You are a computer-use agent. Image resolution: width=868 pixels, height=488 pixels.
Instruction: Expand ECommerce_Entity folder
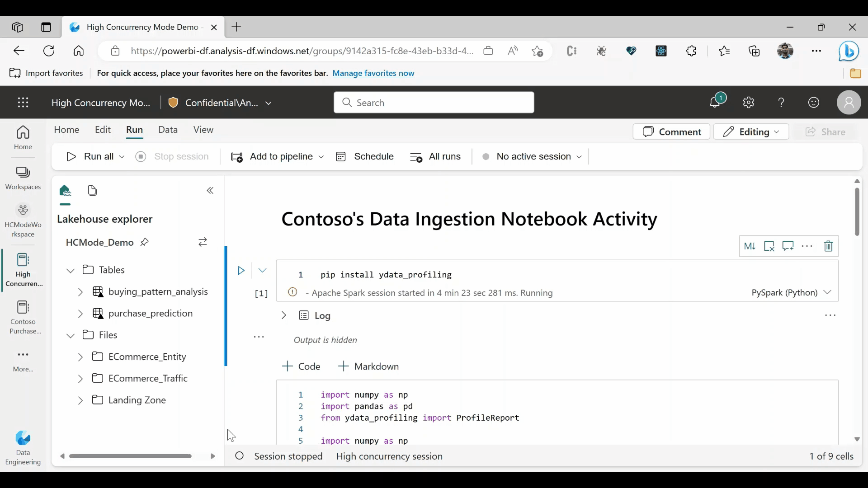coord(80,357)
